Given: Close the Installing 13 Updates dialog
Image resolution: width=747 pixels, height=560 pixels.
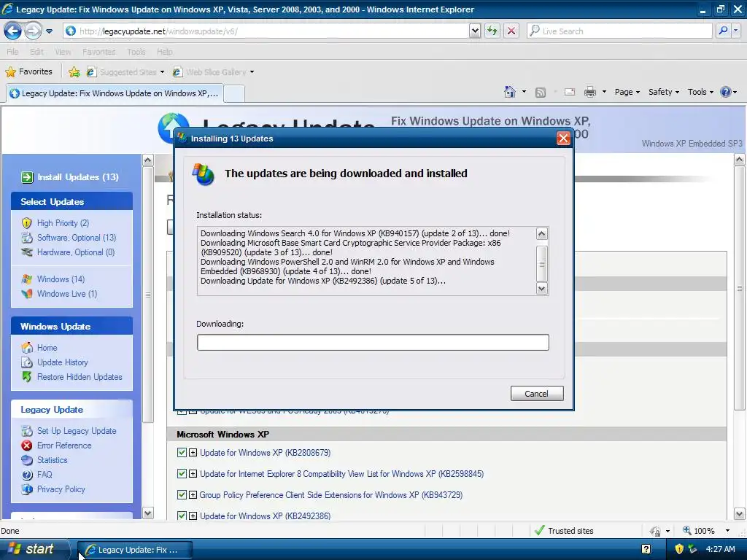Looking at the screenshot, I should coord(563,138).
